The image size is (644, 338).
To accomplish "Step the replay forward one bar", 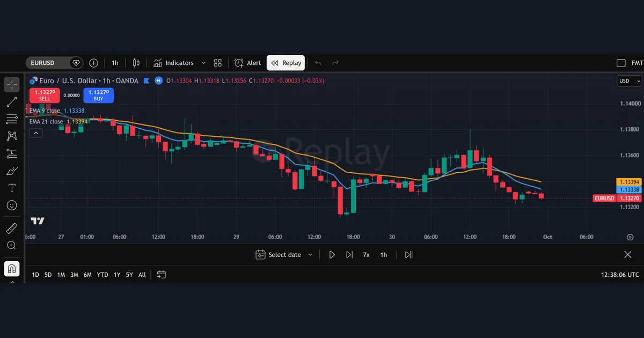I will [x=349, y=255].
